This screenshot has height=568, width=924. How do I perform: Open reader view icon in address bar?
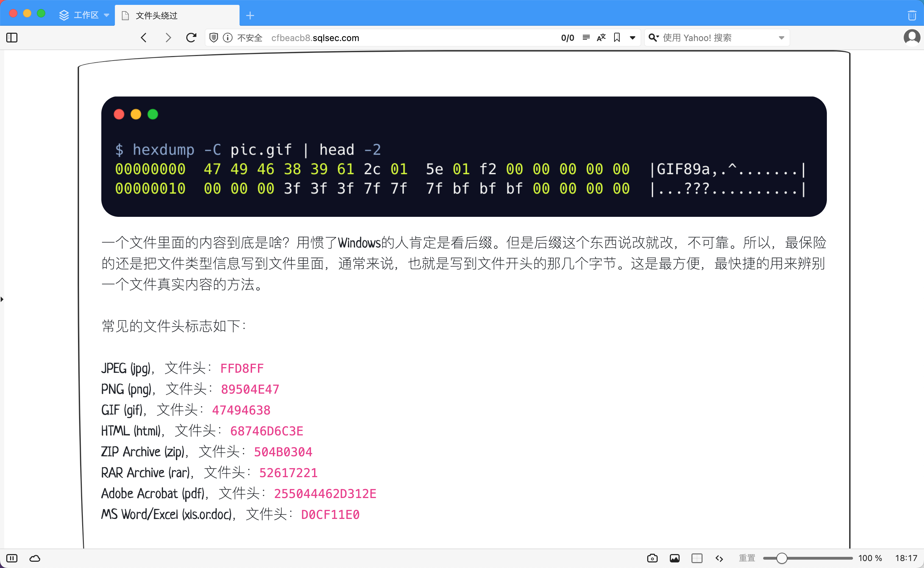click(586, 37)
